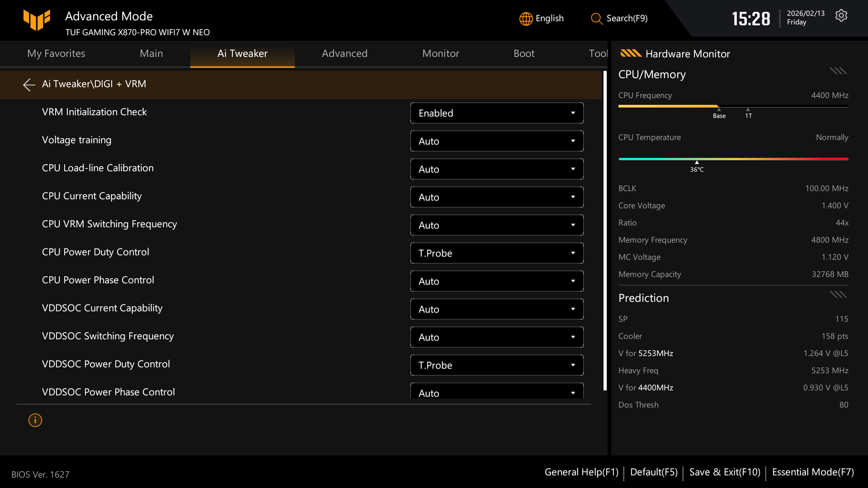868x488 pixels.
Task: Click the TUF Gaming logo
Action: pos(36,20)
